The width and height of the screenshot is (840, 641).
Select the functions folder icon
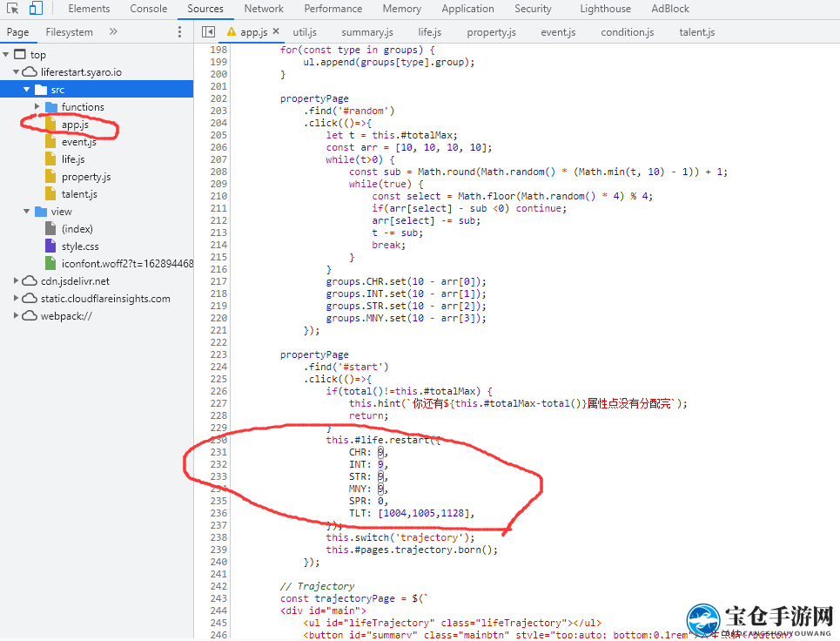pos(51,106)
